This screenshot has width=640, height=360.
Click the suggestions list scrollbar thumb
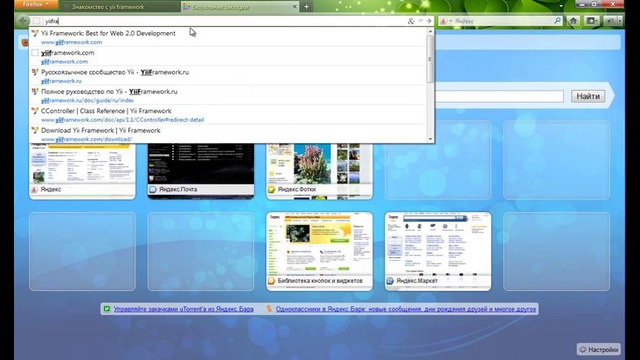click(430, 59)
